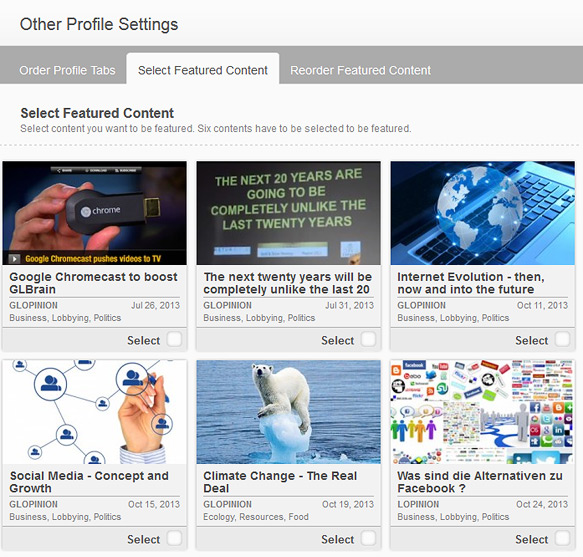Click the social network diagram thumbnail
This screenshot has height=557, width=583.
click(94, 412)
